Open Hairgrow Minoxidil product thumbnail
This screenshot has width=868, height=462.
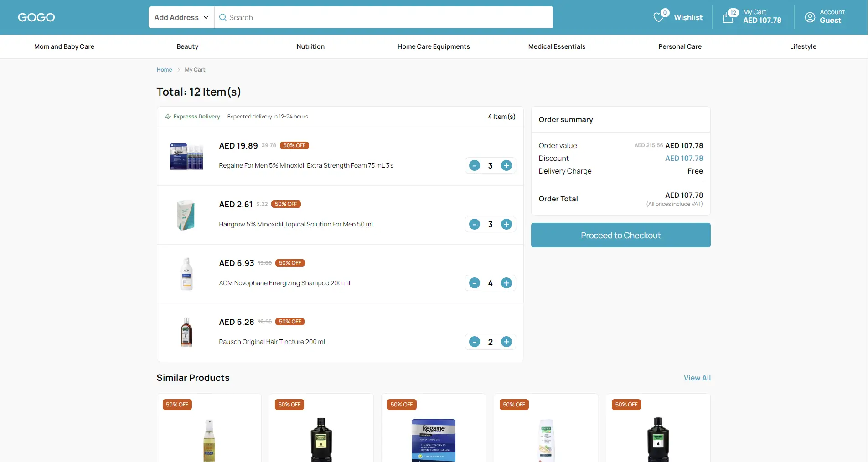point(186,215)
